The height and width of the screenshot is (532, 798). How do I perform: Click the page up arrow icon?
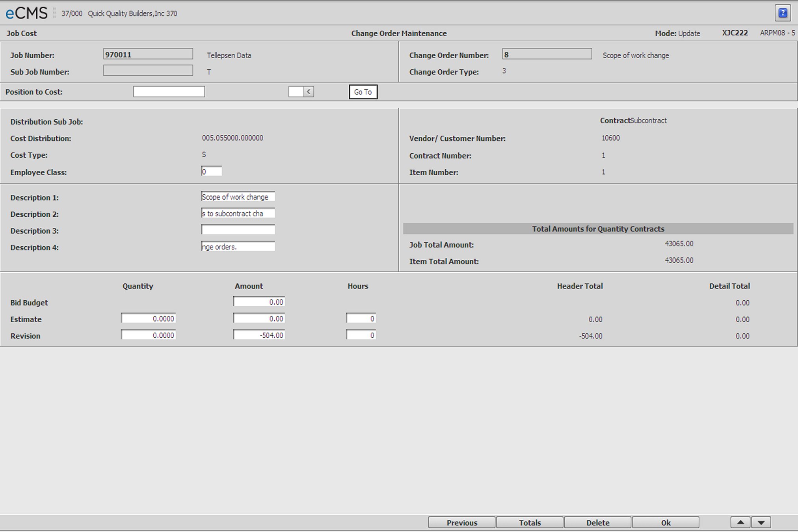coord(740,523)
